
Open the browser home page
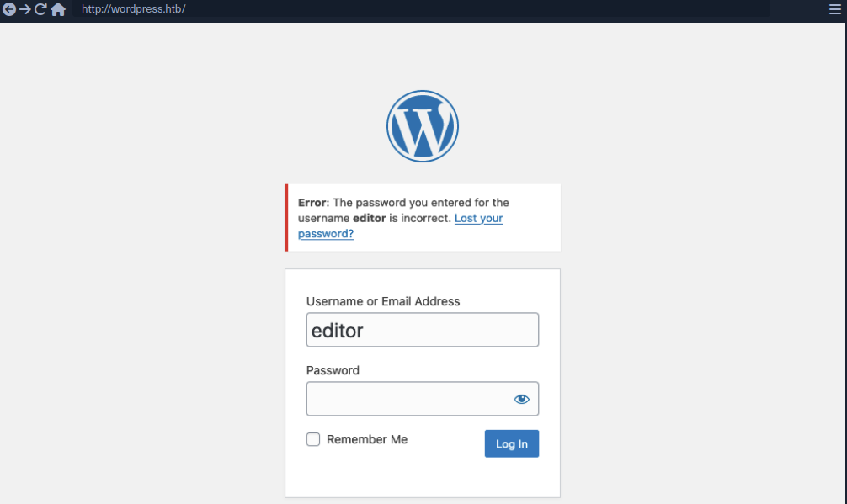57,10
